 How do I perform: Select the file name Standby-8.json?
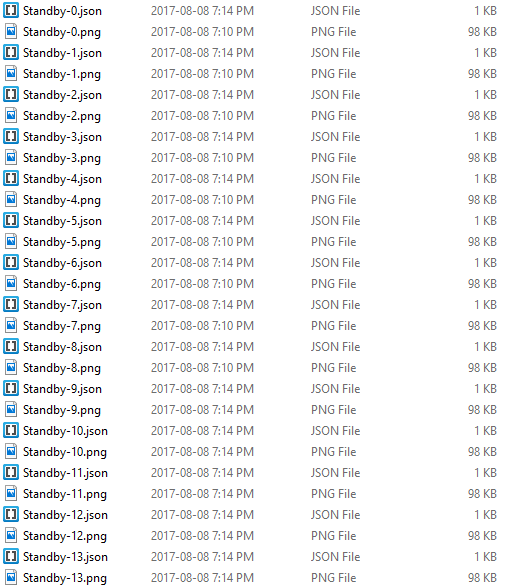(62, 347)
